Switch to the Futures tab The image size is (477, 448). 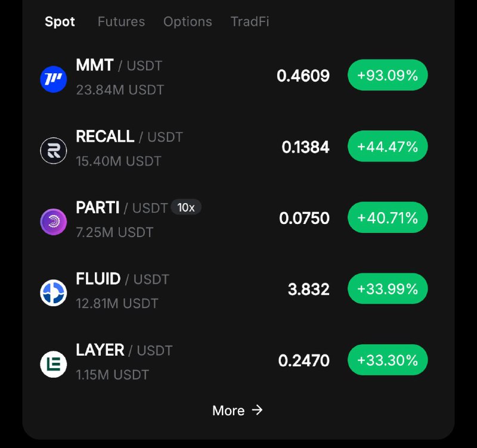pos(121,21)
